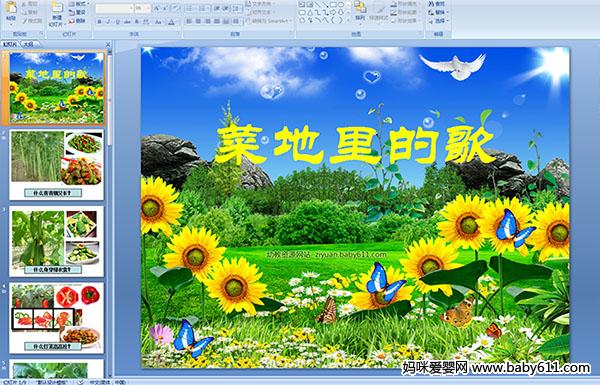Close the slides thumbnail pane
The height and width of the screenshot is (385, 600).
pyautogui.click(x=108, y=45)
